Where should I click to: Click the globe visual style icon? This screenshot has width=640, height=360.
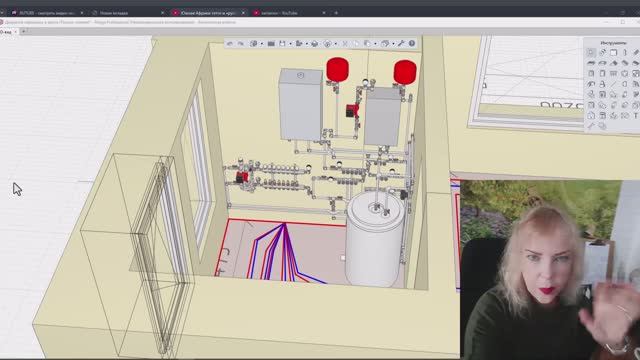tap(253, 44)
